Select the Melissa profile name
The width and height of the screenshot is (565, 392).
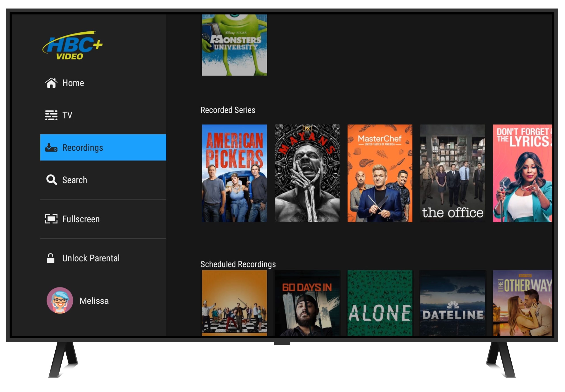[94, 301]
